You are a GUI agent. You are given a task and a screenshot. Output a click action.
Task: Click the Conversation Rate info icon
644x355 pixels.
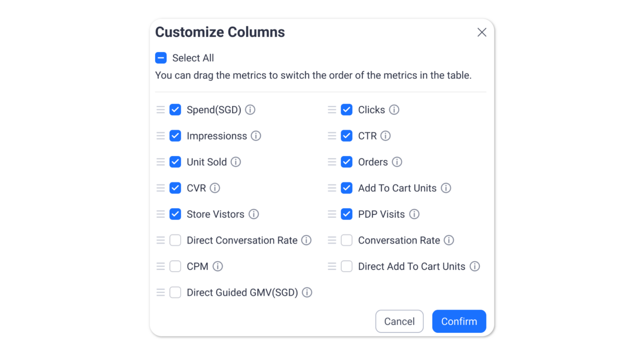pyautogui.click(x=449, y=240)
